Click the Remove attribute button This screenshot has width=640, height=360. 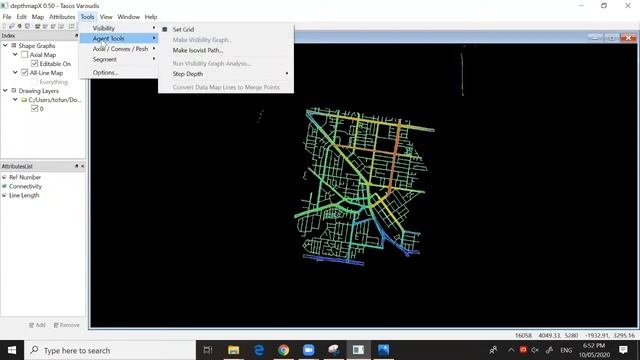tap(67, 325)
